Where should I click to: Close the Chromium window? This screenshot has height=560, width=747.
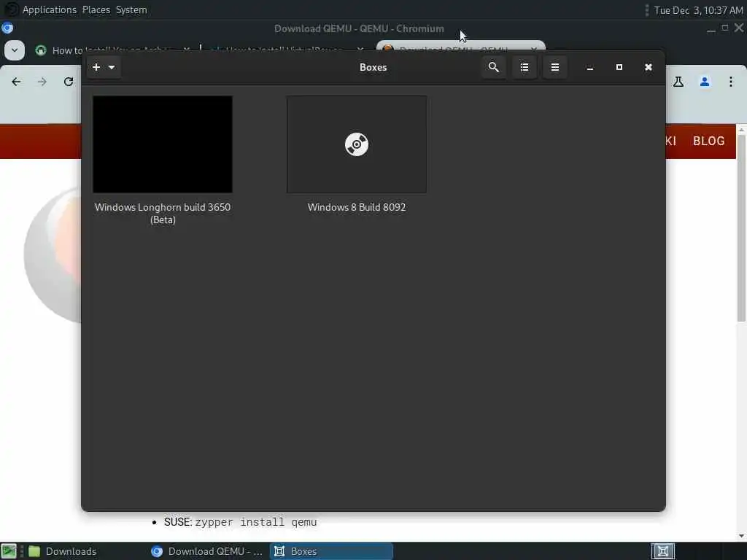pyautogui.click(x=739, y=28)
